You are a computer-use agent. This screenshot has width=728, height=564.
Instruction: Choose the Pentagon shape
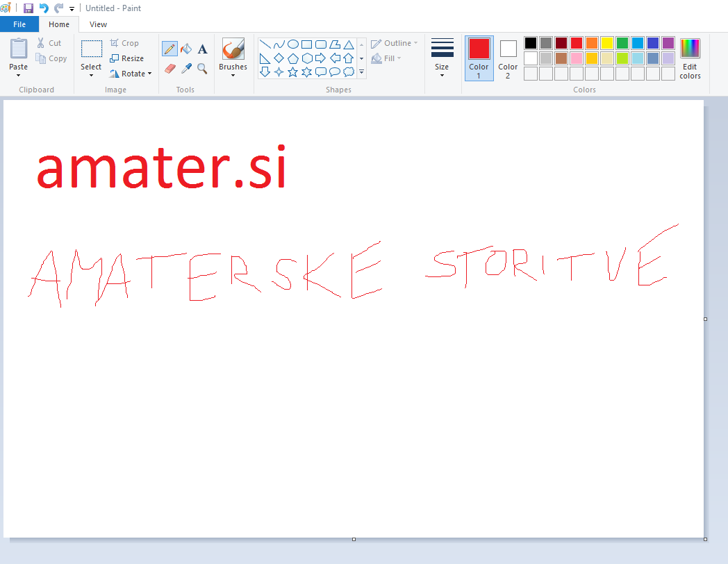[x=293, y=58]
